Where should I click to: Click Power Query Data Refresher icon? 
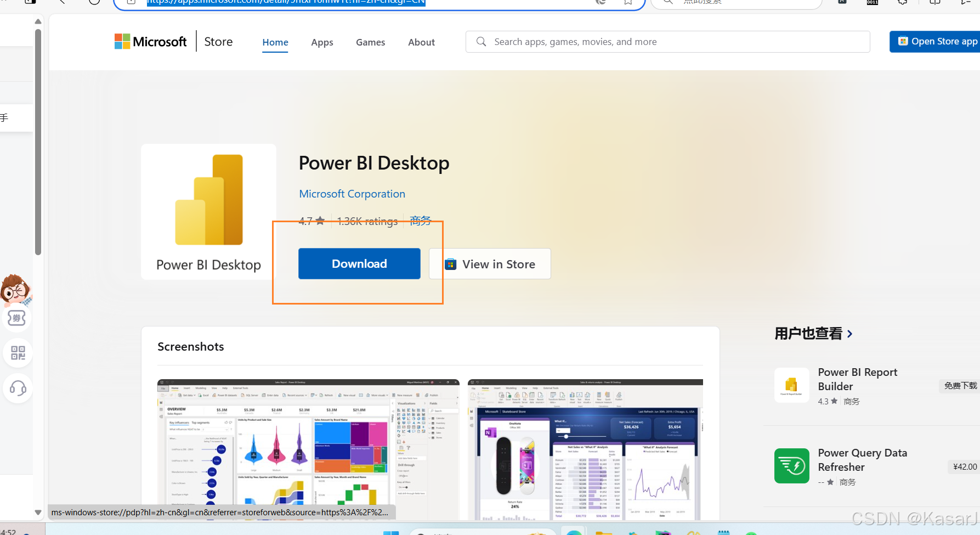(x=791, y=466)
